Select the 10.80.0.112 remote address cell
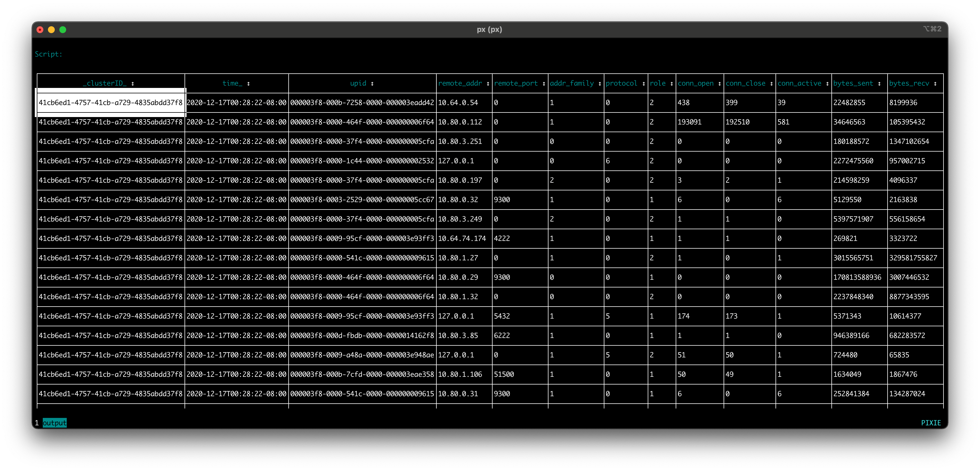 point(459,122)
